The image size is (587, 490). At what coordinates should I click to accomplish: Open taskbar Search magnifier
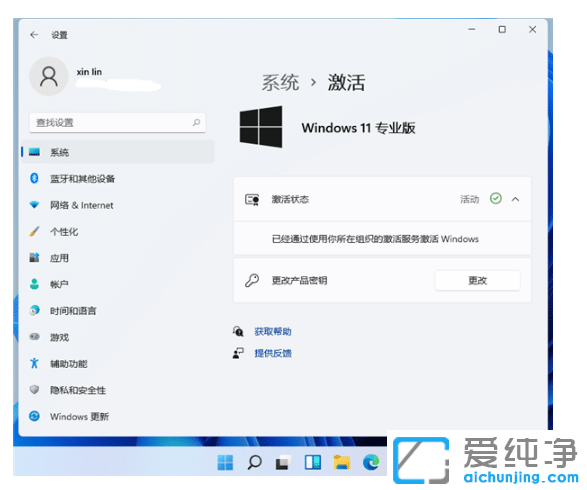point(255,463)
